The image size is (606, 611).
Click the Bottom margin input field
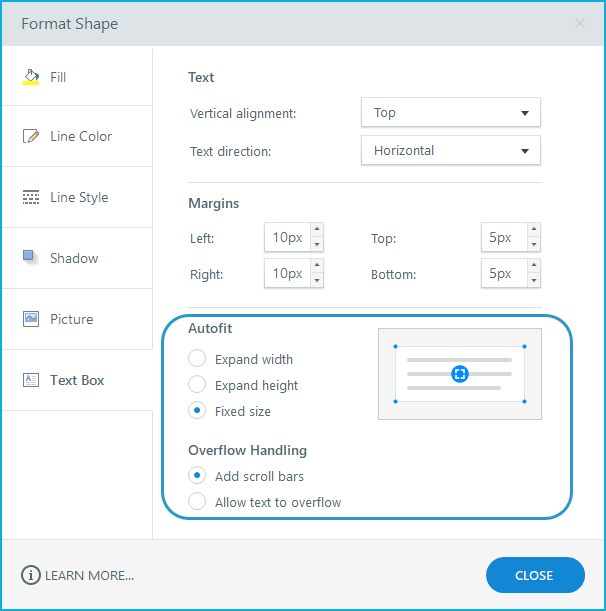[x=504, y=273]
